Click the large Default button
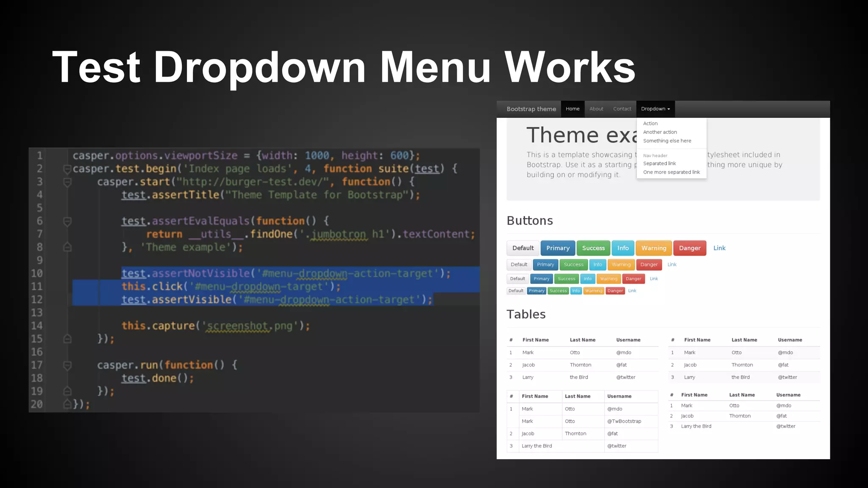Image resolution: width=868 pixels, height=488 pixels. [x=523, y=248]
